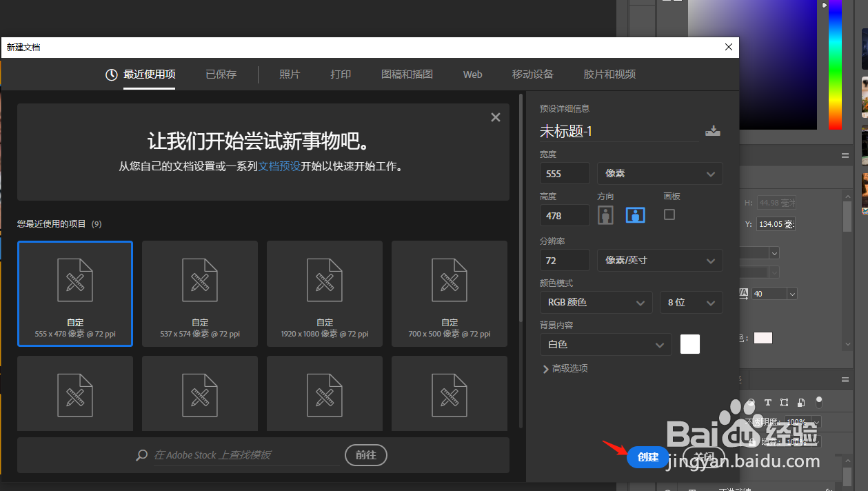Screen dimensions: 868x491
Task: Select the portrait orientation icon under 方向
Action: click(605, 214)
